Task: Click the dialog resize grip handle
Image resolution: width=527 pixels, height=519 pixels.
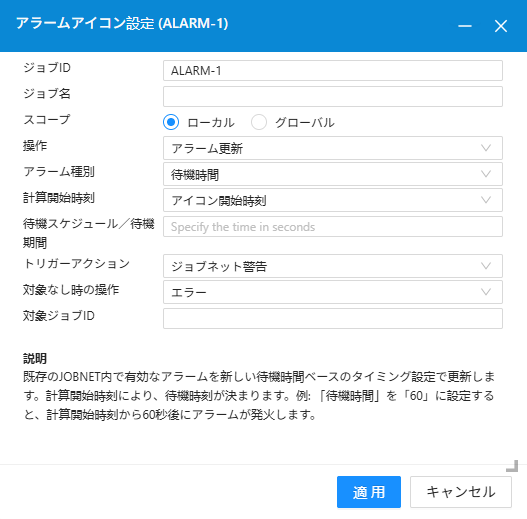Action: 512,466
